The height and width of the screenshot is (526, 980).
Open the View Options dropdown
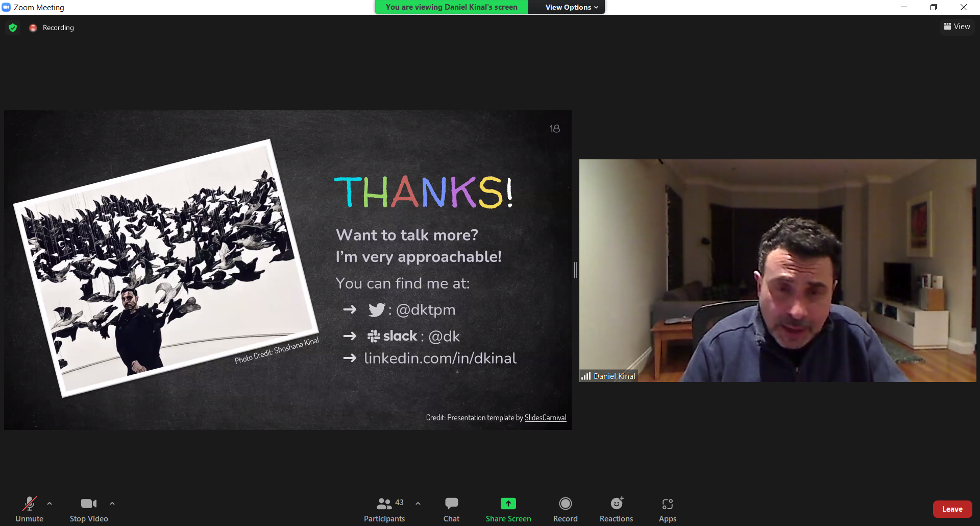[571, 7]
